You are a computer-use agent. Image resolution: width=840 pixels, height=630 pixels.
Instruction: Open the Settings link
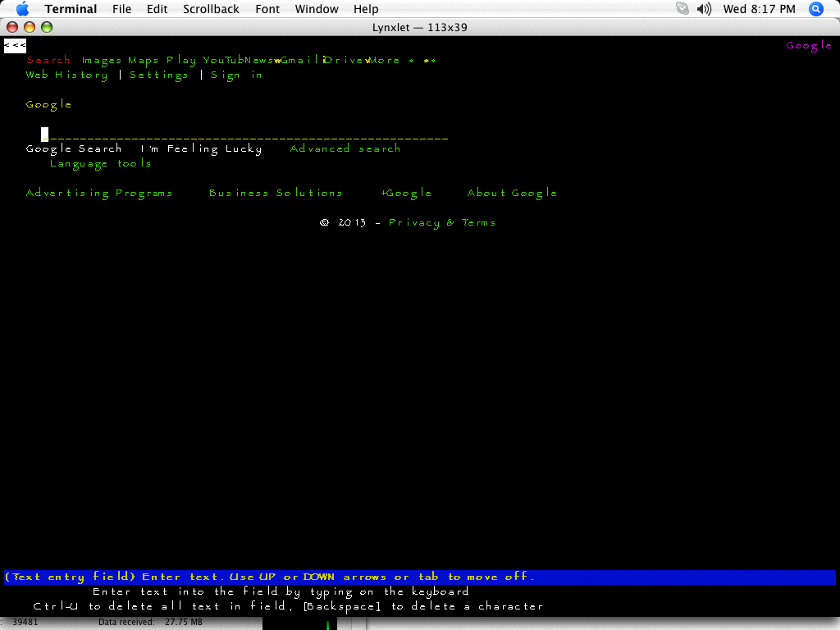click(x=159, y=75)
